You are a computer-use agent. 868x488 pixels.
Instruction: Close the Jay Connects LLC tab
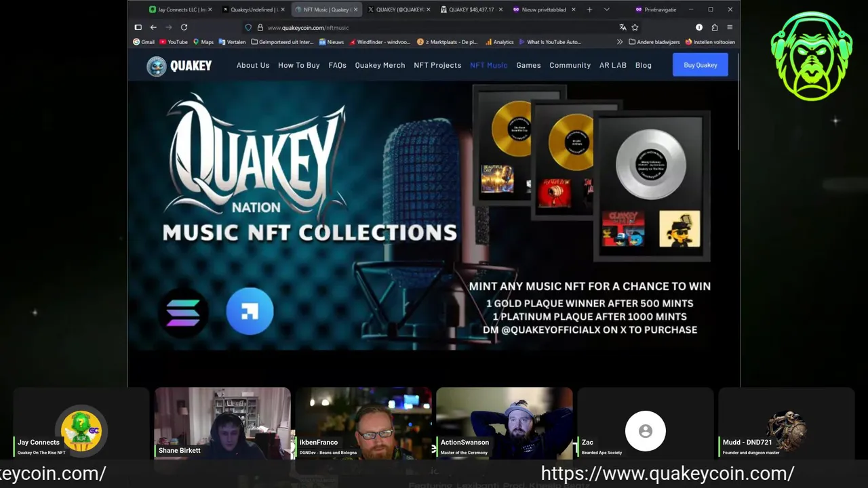click(x=210, y=9)
